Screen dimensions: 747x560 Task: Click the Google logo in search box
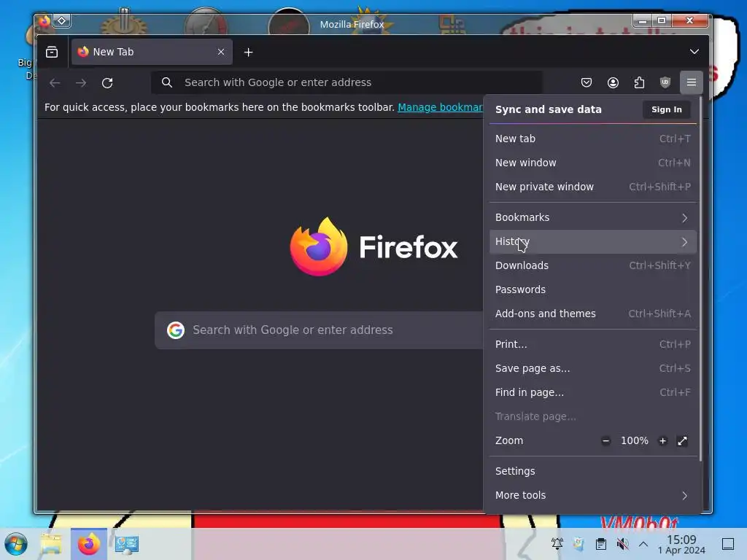(176, 330)
